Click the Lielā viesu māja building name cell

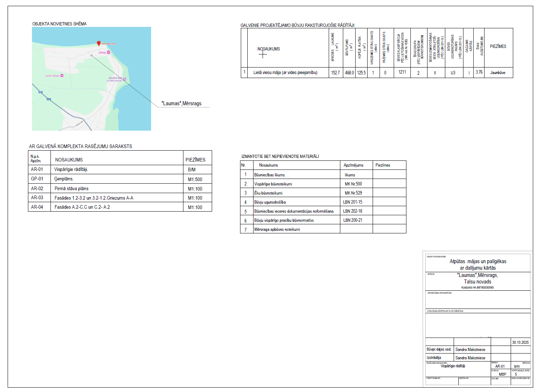coord(285,73)
